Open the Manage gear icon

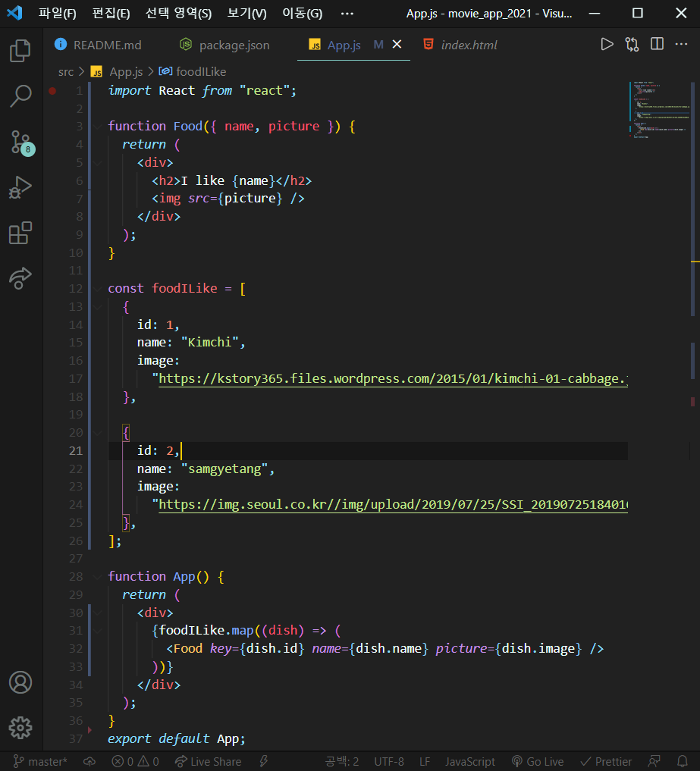(x=20, y=727)
